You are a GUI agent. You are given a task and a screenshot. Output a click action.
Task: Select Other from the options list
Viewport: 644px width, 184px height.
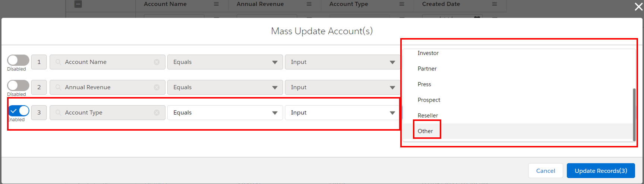(425, 131)
